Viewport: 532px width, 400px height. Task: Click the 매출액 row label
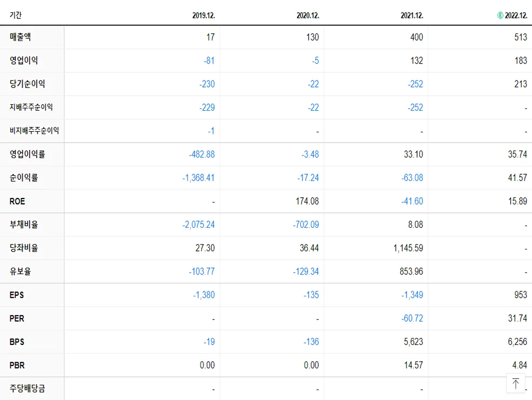pos(21,37)
